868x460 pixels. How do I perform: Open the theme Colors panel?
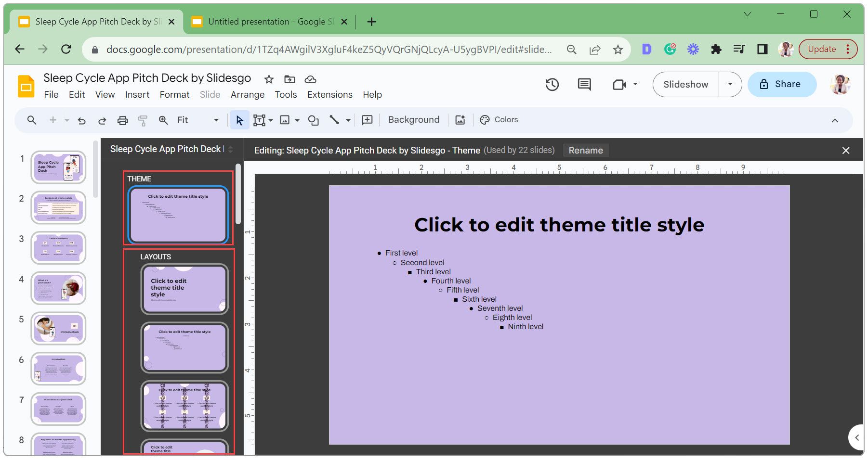(x=499, y=120)
